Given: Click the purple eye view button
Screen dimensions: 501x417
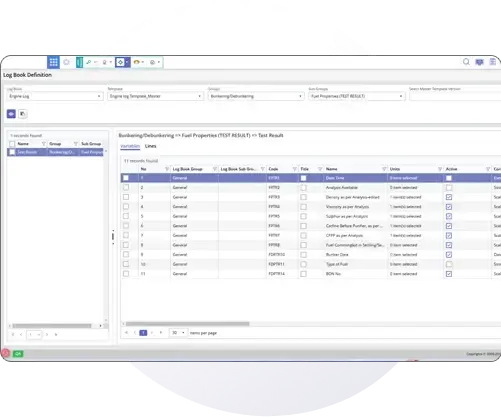Looking at the screenshot, I should pyautogui.click(x=11, y=114).
